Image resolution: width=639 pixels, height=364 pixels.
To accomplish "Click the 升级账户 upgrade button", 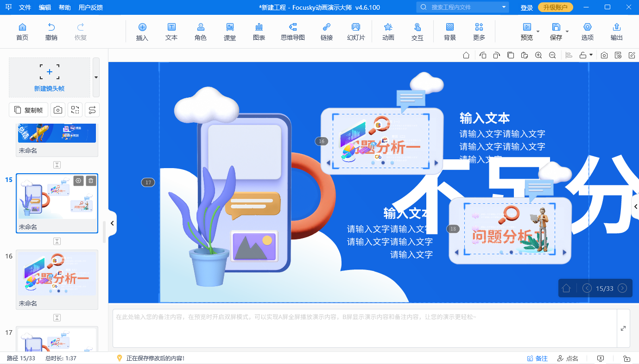I will (x=556, y=7).
